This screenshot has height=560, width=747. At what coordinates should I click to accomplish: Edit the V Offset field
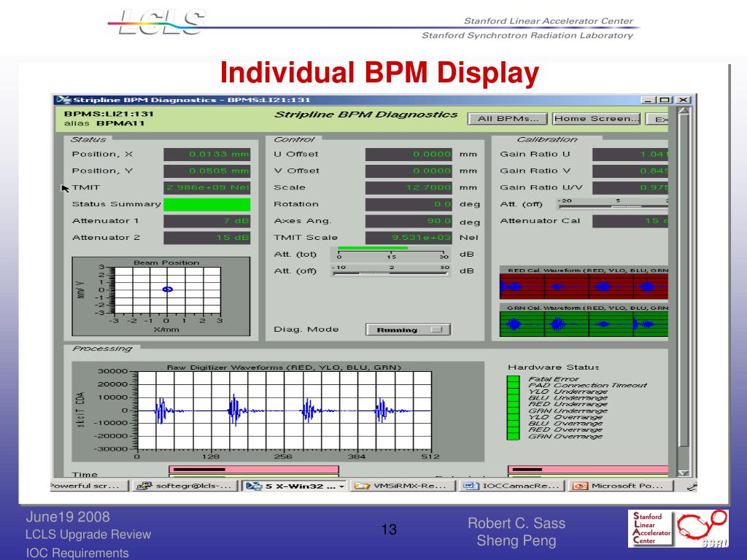(x=409, y=171)
